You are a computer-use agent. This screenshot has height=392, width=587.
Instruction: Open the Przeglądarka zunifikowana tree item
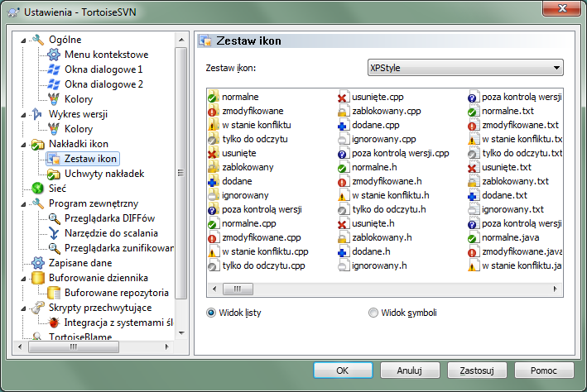coord(118,248)
